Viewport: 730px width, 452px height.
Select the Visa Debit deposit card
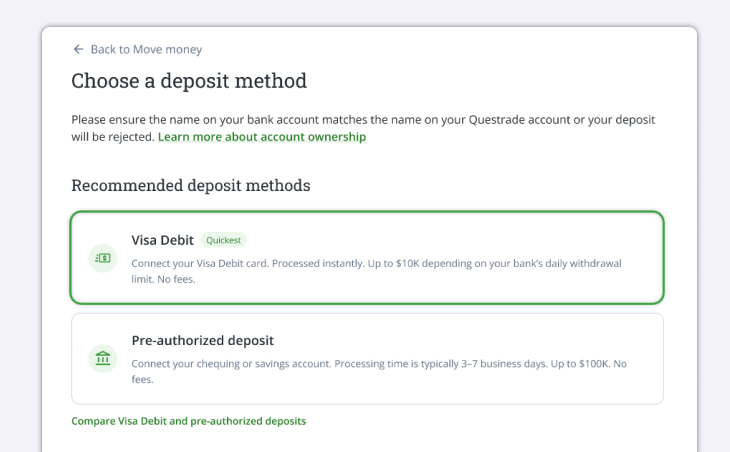pyautogui.click(x=367, y=258)
